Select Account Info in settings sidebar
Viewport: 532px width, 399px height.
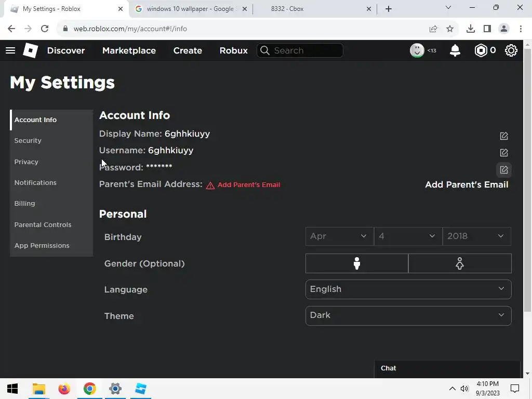(x=51, y=120)
